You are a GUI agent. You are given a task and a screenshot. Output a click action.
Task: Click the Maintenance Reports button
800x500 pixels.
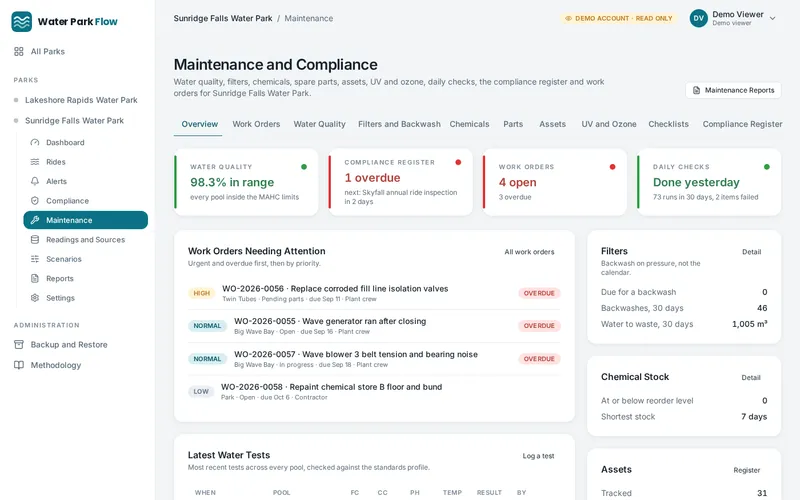(x=733, y=90)
